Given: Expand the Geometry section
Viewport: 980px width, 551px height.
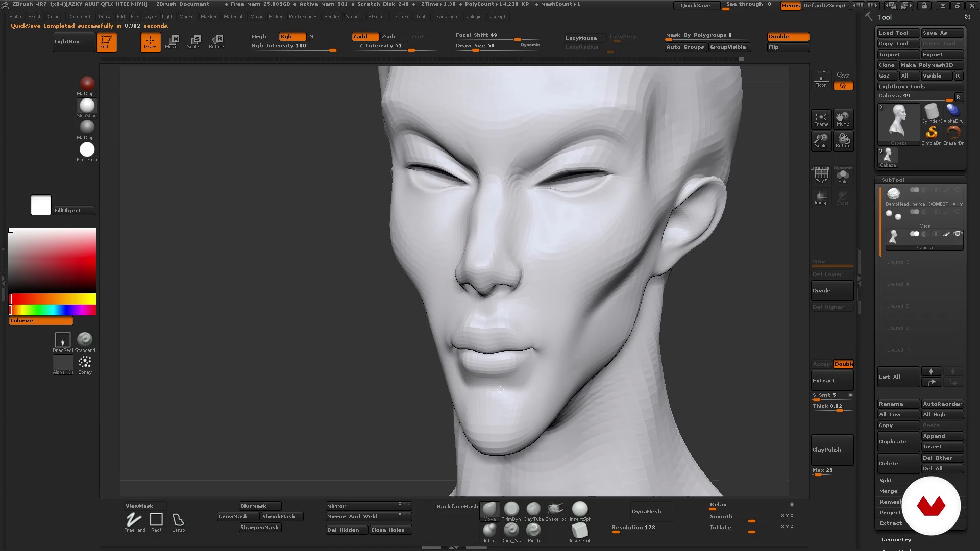Looking at the screenshot, I should pyautogui.click(x=896, y=539).
